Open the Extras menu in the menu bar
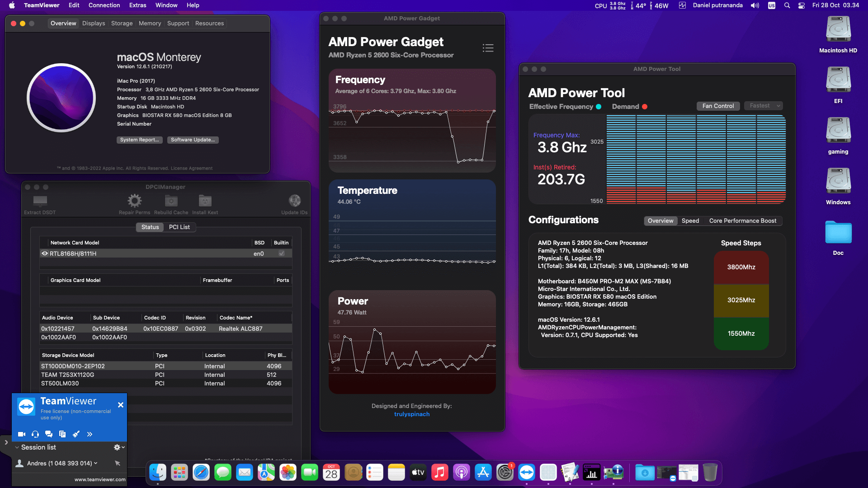The image size is (868, 488). click(137, 5)
